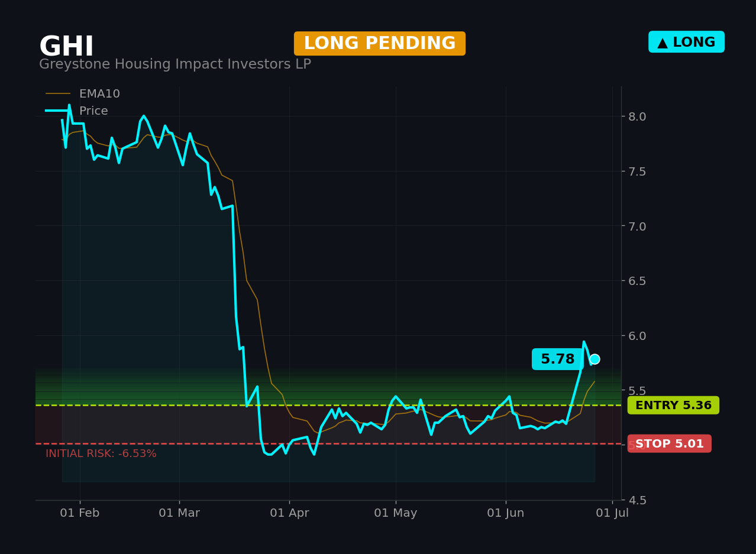Click the 01 Apr axis label
Viewport: 756px width, 554px height.
tap(289, 513)
